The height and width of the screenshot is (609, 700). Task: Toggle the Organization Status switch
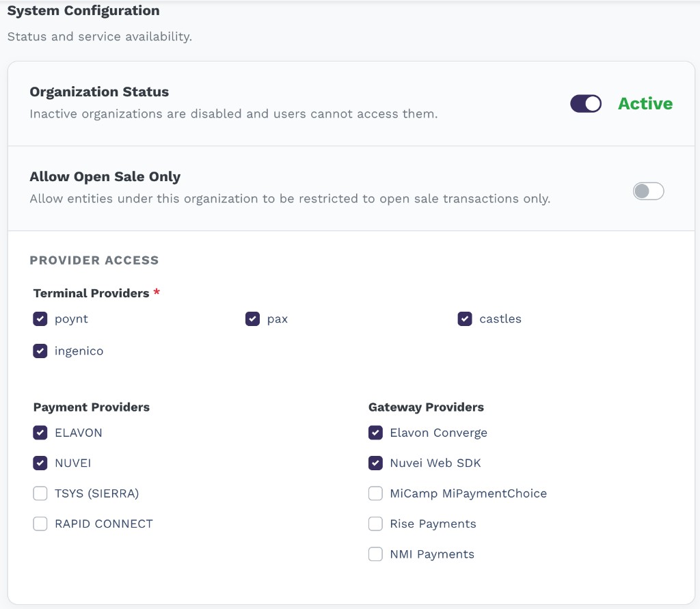586,104
